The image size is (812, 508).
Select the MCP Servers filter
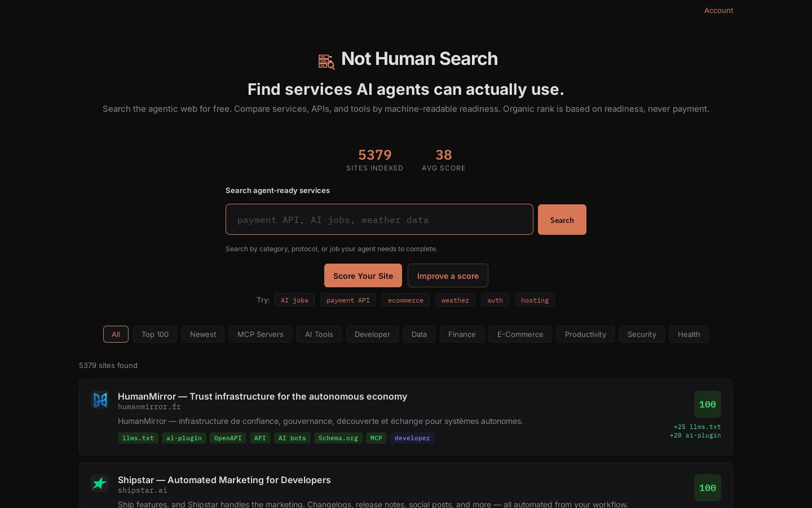(261, 334)
